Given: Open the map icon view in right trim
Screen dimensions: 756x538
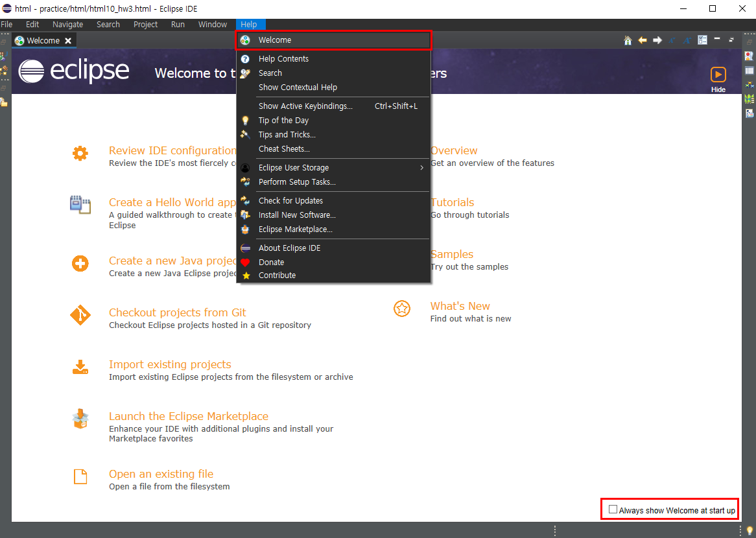Looking at the screenshot, I should [750, 99].
